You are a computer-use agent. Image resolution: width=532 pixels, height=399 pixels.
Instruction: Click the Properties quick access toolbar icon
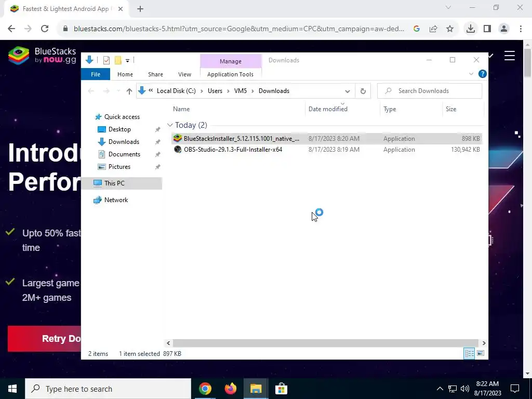[x=106, y=60]
